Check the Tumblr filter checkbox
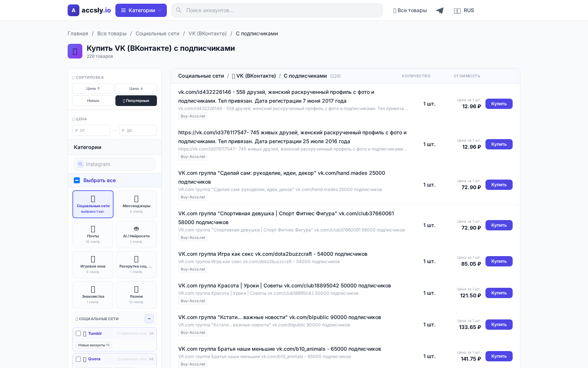The height and width of the screenshot is (368, 588). (78, 333)
